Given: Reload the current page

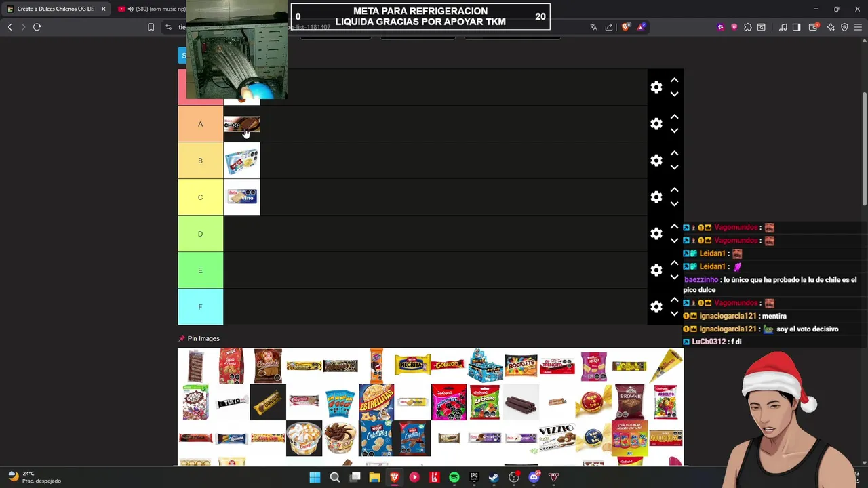Looking at the screenshot, I should [x=37, y=27].
